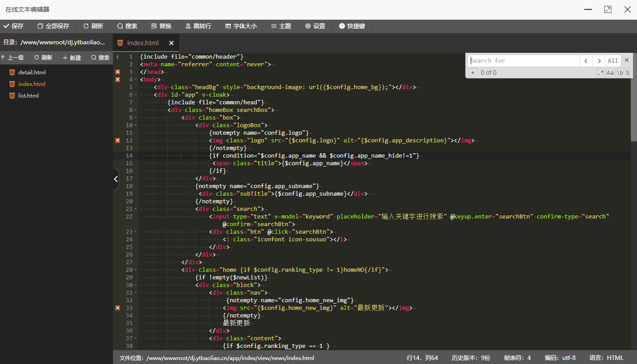The height and width of the screenshot is (364, 637).
Task: Click the top toolbar 刷新 button
Action: tap(93, 26)
